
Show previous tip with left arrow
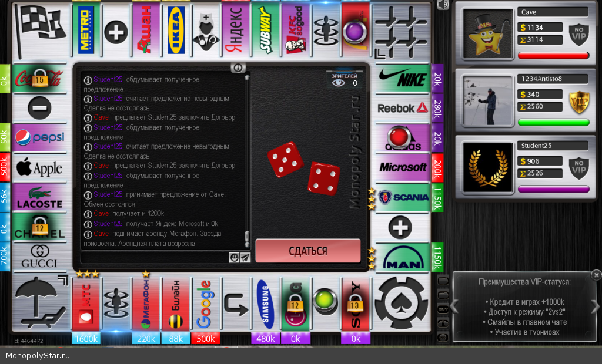tap(454, 306)
